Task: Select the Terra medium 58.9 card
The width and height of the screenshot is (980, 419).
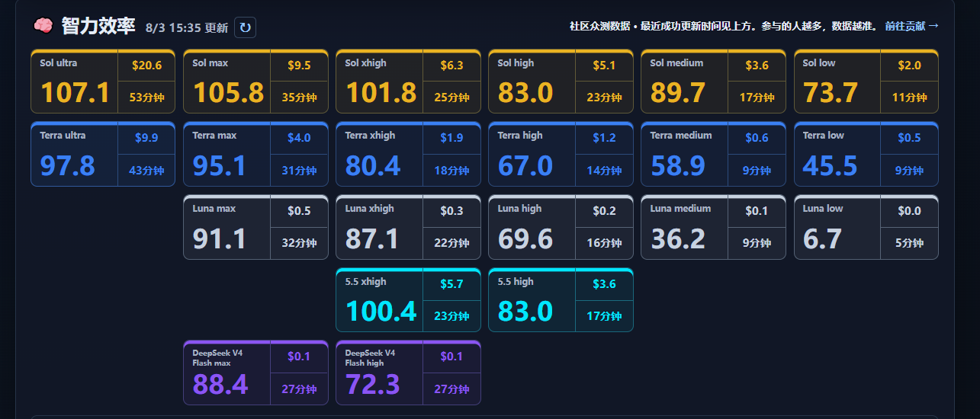Action: point(713,154)
